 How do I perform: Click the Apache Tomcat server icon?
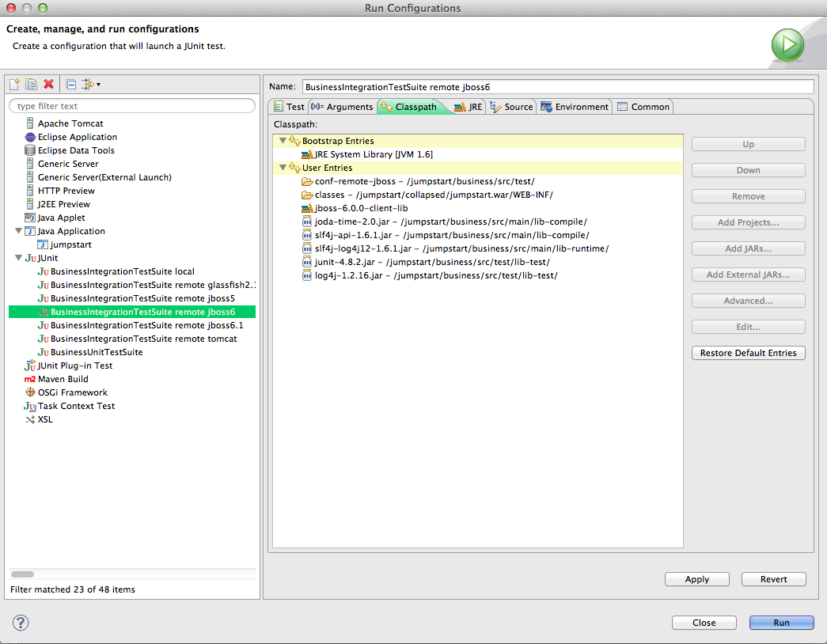30,123
